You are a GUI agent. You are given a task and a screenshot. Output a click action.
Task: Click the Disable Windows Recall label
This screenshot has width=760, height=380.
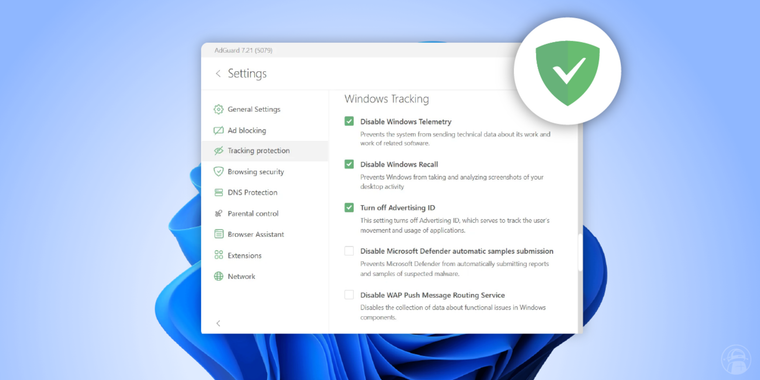tap(399, 164)
